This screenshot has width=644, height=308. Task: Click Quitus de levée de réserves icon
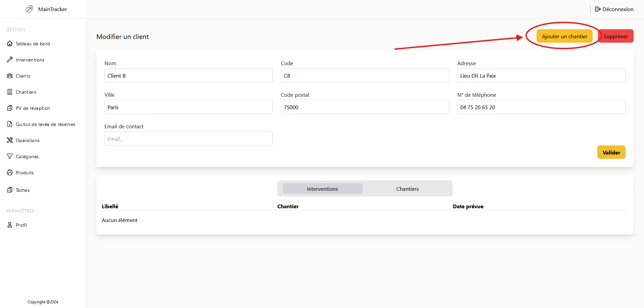(10, 124)
